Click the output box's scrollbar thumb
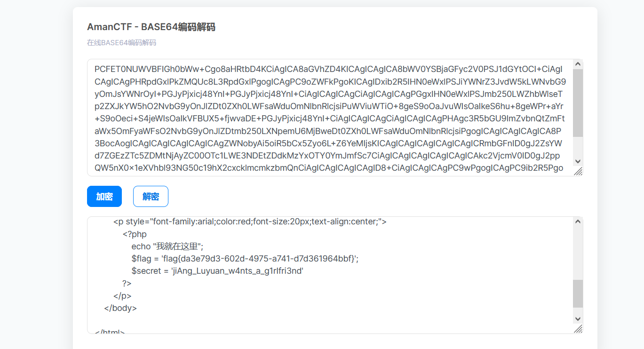The image size is (644, 349). point(578,293)
